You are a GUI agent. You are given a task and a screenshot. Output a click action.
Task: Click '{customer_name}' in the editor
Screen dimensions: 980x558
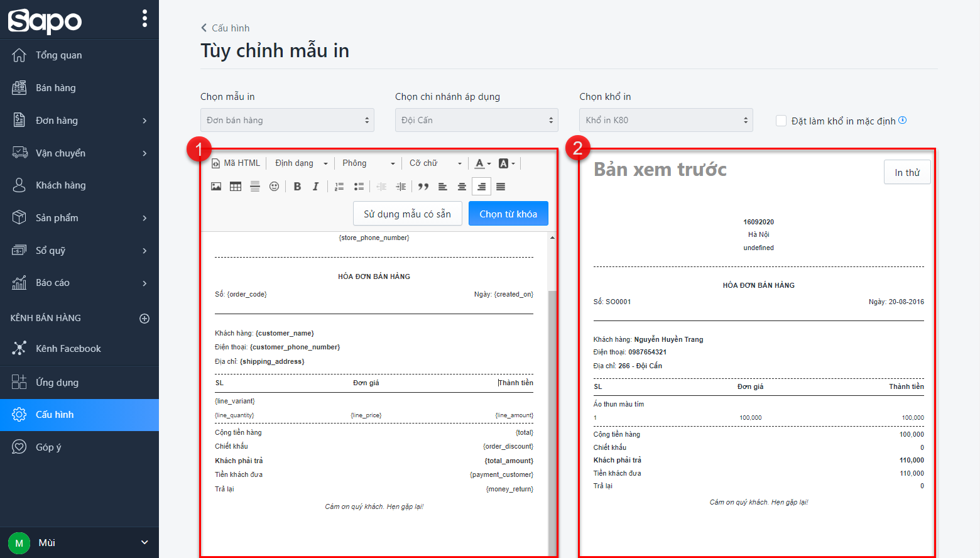[285, 334]
